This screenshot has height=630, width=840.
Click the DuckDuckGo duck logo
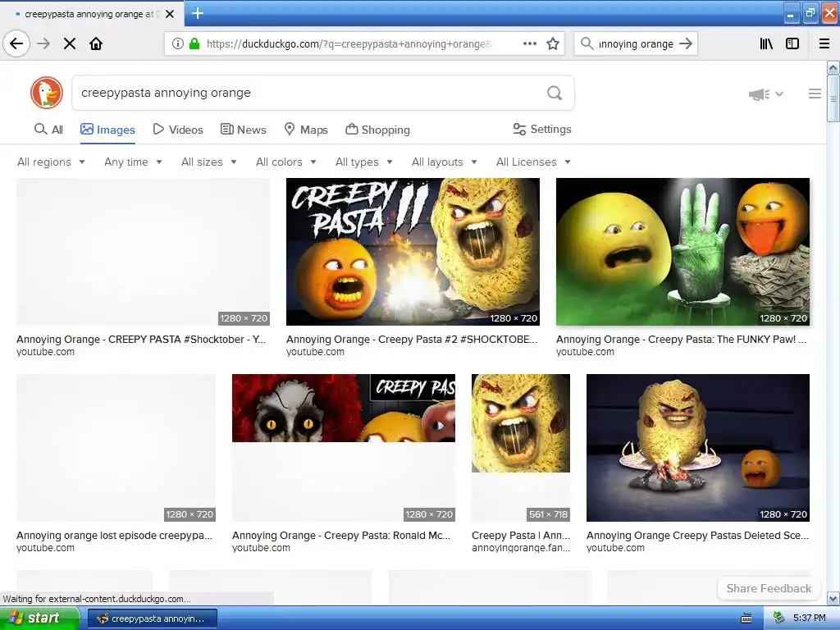[x=47, y=93]
